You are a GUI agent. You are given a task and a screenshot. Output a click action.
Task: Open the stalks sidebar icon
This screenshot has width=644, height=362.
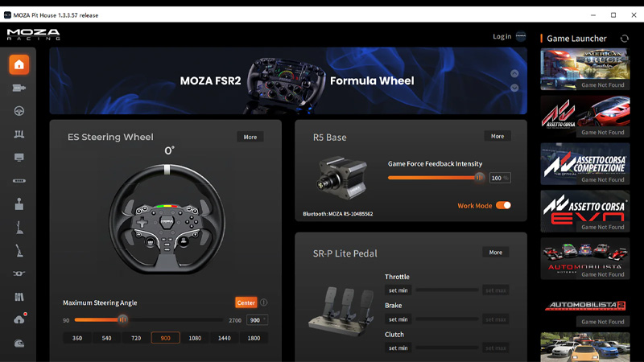19,274
